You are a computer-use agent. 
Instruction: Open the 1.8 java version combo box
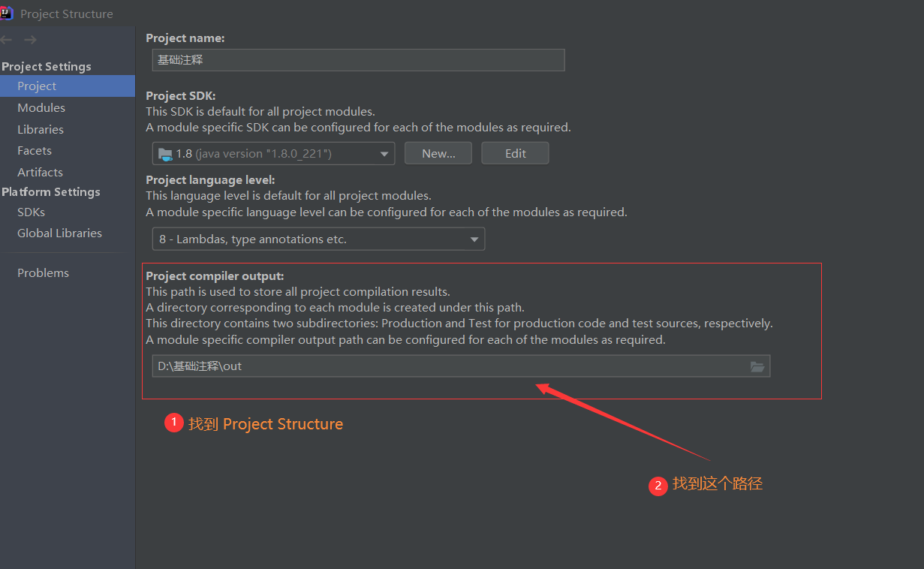(x=273, y=154)
